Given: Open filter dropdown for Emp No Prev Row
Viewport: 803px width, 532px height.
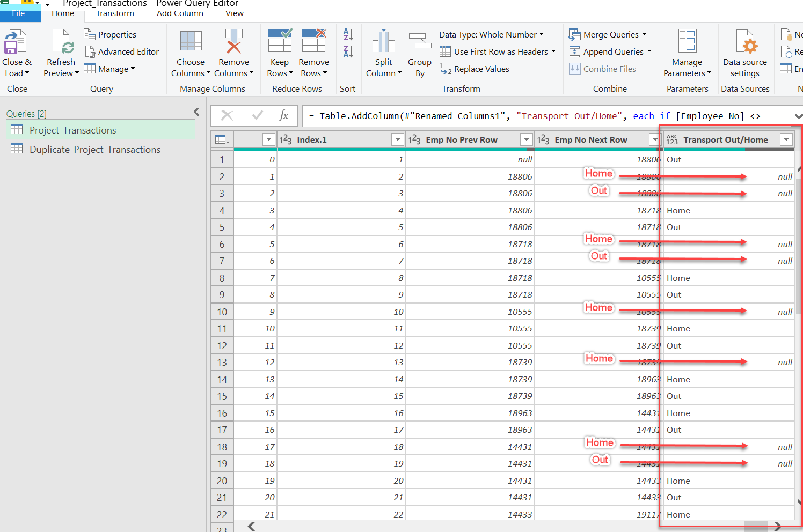Looking at the screenshot, I should coord(526,140).
